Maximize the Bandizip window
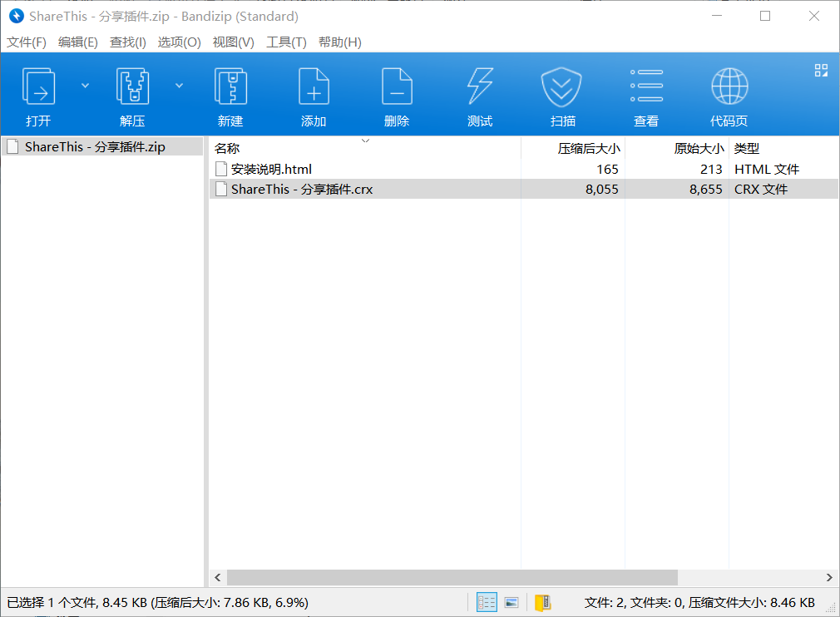The image size is (840, 617). (765, 16)
